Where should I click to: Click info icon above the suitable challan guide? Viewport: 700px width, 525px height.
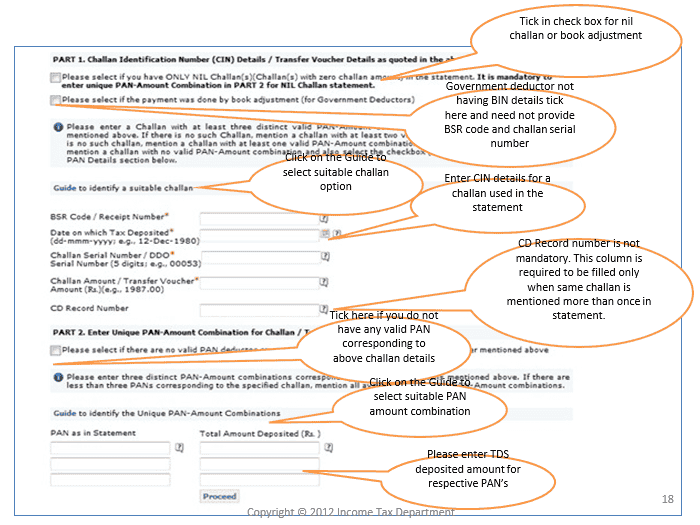(58, 127)
